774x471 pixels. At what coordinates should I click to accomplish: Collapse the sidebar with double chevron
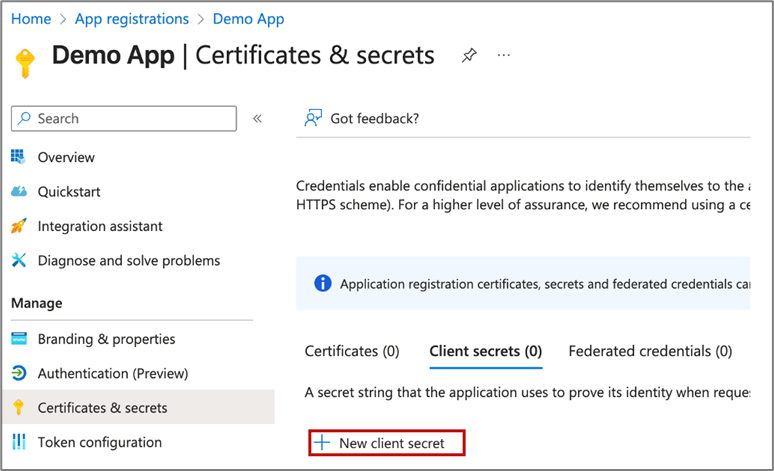coord(257,118)
